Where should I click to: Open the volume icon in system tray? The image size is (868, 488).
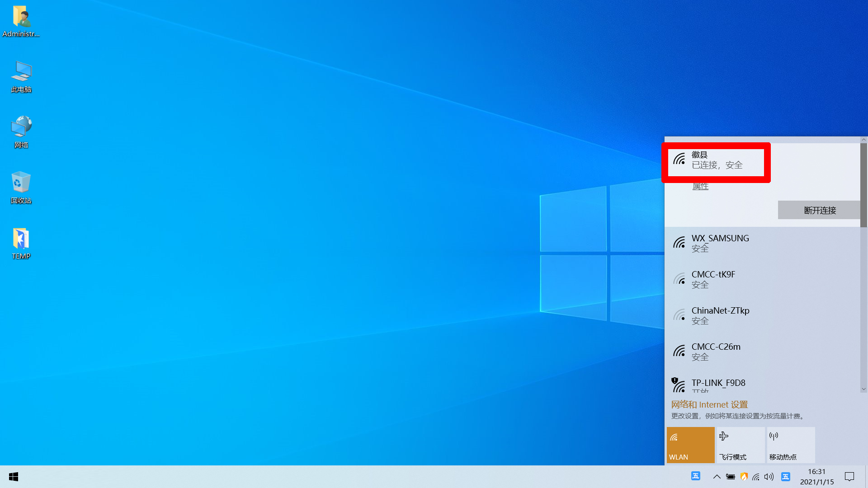click(x=769, y=477)
